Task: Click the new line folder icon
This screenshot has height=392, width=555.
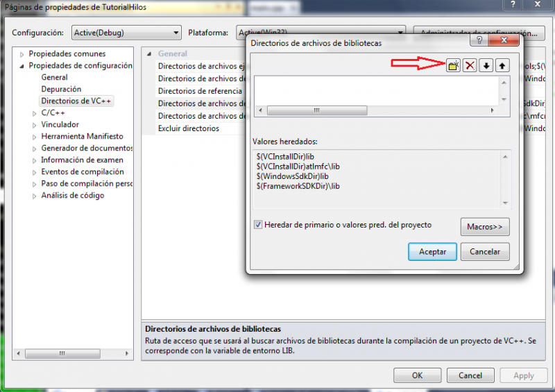Action: (x=453, y=65)
